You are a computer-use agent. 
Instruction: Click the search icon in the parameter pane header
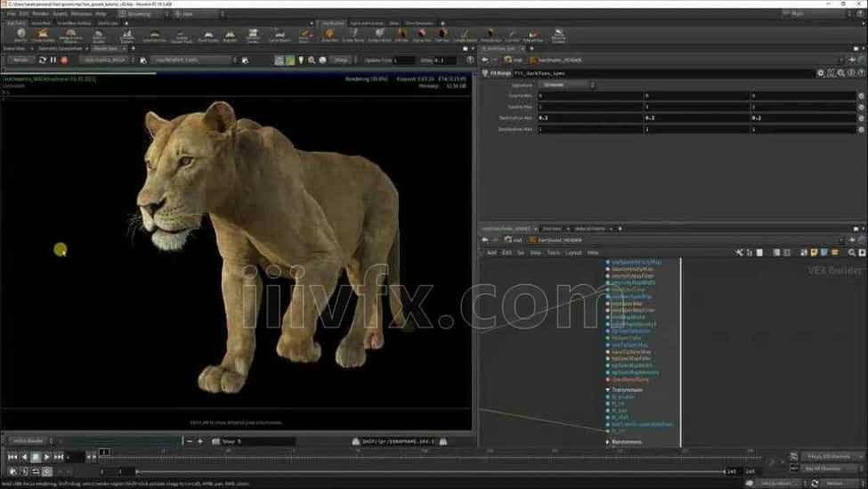[841, 73]
